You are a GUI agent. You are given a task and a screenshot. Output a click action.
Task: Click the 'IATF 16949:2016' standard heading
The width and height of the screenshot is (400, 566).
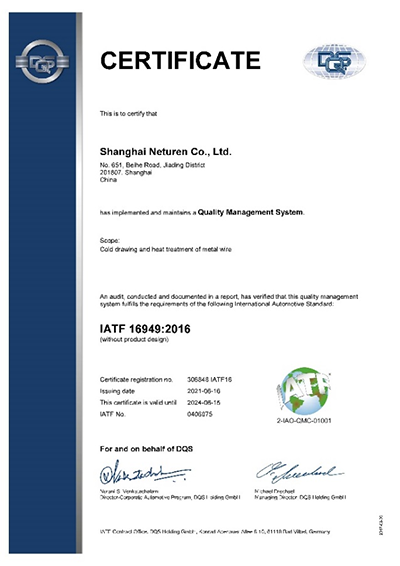pos(145,329)
